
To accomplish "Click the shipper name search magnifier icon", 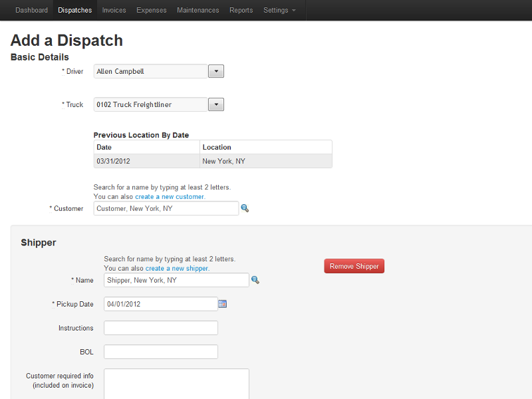I will [255, 280].
